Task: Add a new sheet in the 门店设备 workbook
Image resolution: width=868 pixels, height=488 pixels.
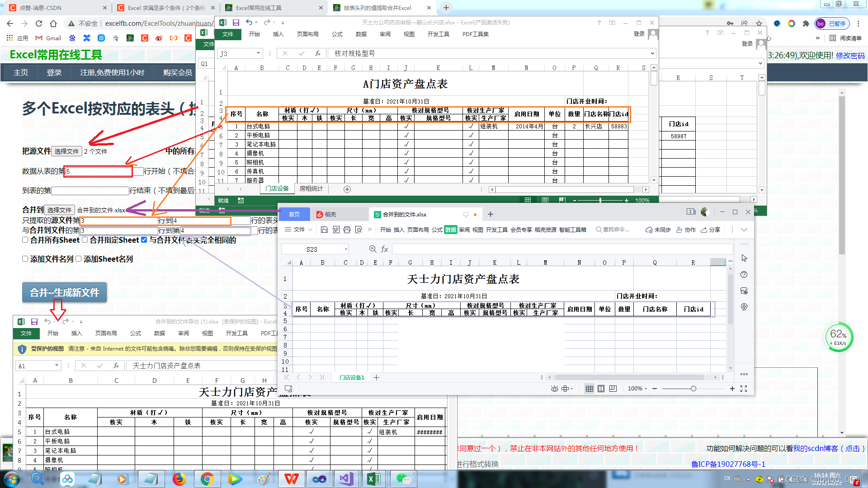Action: [x=347, y=189]
